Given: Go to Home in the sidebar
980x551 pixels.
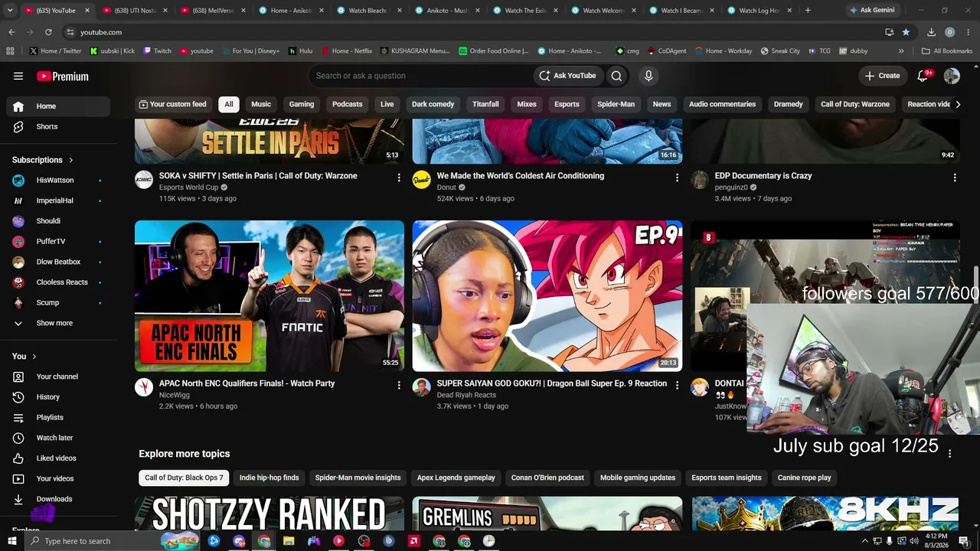Looking at the screenshot, I should point(58,106).
